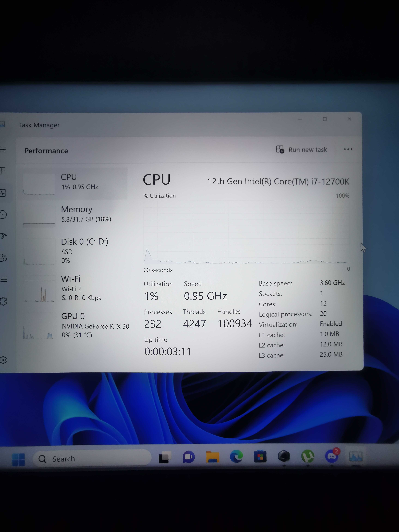
Task: Open Task View from the taskbar
Action: pyautogui.click(x=165, y=457)
